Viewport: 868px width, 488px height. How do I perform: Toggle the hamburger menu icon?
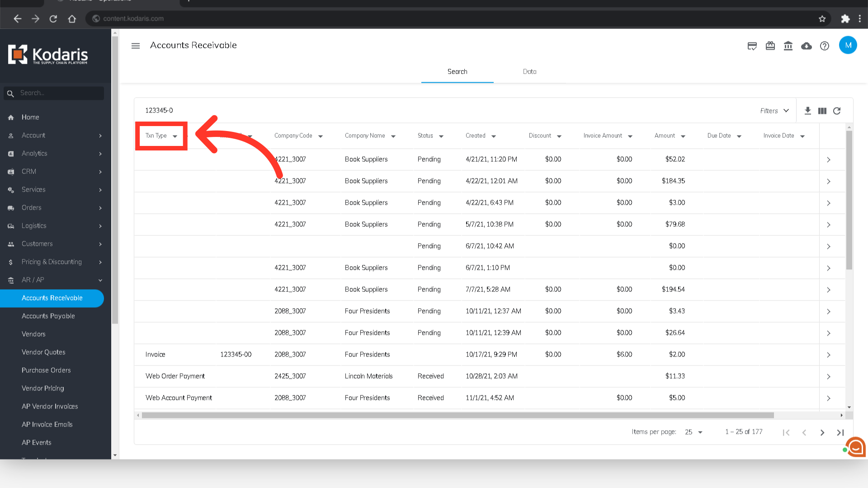136,46
